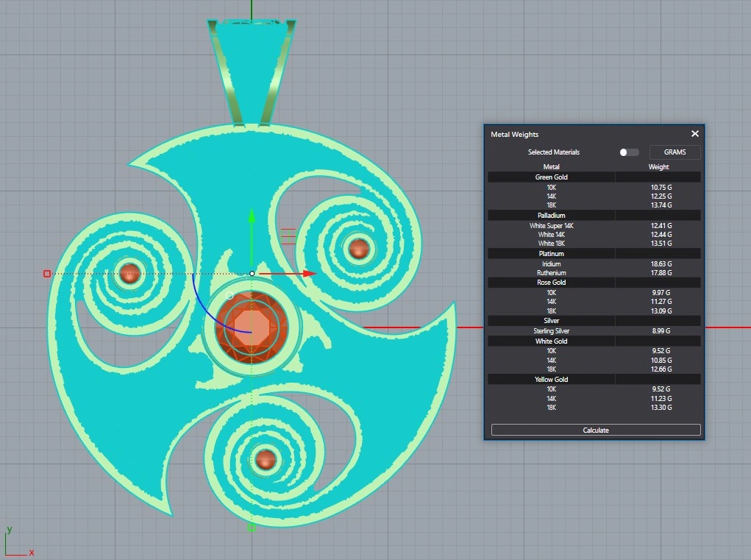751x560 pixels.
Task: Select the large center orange gemstone
Action: pos(252,325)
